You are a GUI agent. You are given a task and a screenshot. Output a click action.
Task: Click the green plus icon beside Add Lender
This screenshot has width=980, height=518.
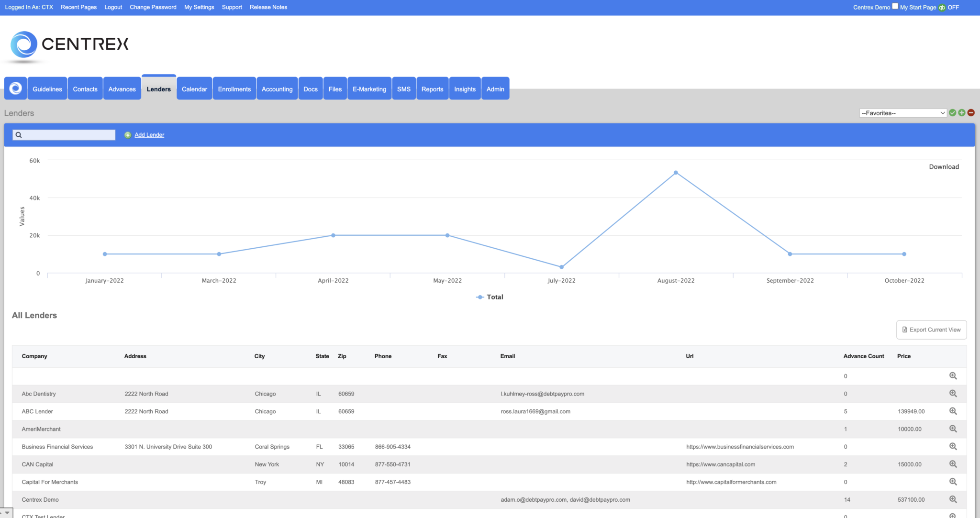coord(127,135)
